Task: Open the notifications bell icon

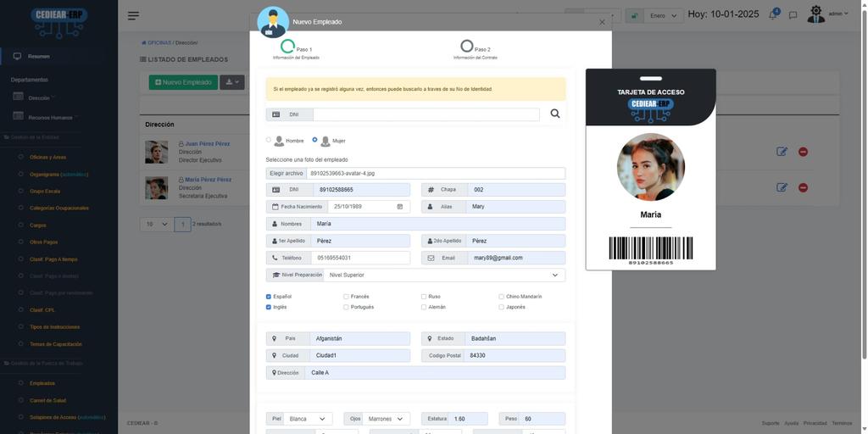Action: (773, 15)
